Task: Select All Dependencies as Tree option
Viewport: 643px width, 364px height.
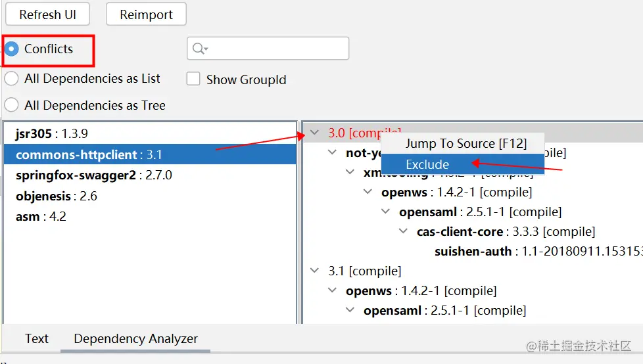Action: (11, 105)
